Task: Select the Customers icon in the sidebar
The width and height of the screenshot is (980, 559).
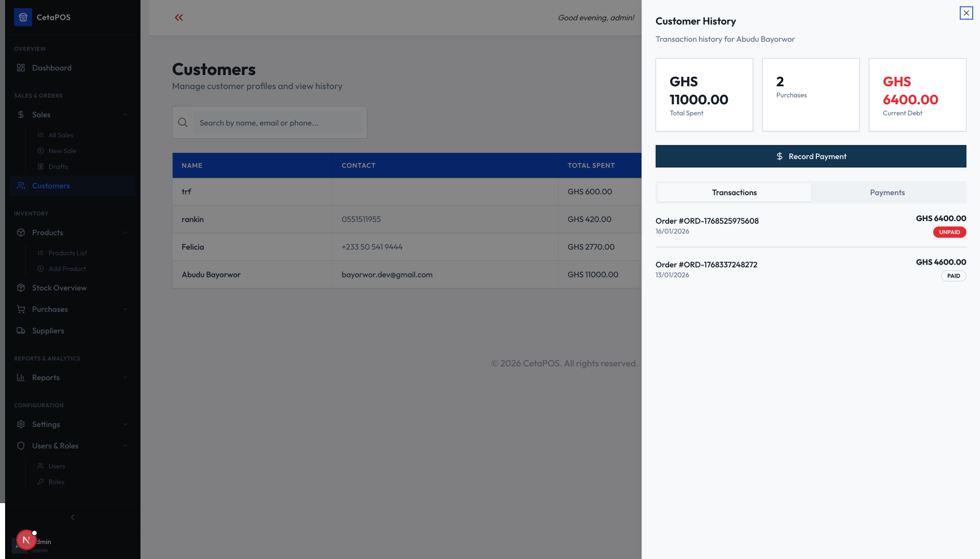Action: pyautogui.click(x=21, y=185)
